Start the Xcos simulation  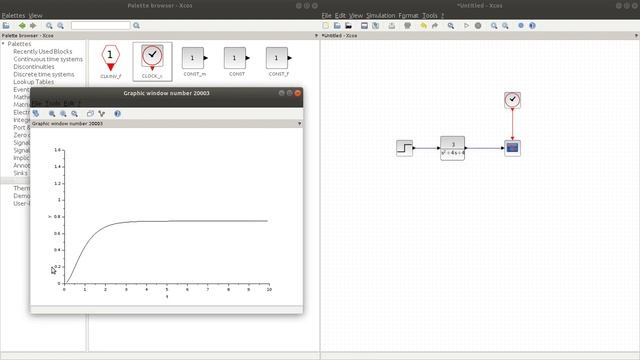click(x=466, y=26)
